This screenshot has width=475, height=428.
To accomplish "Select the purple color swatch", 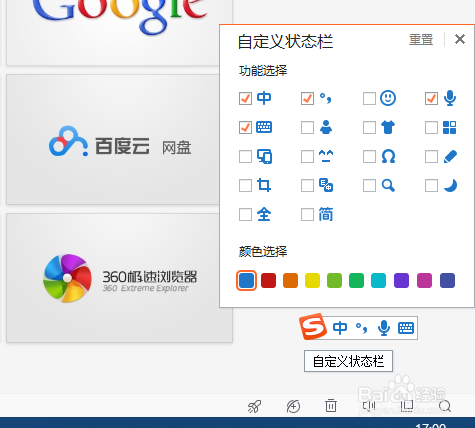I will (401, 280).
